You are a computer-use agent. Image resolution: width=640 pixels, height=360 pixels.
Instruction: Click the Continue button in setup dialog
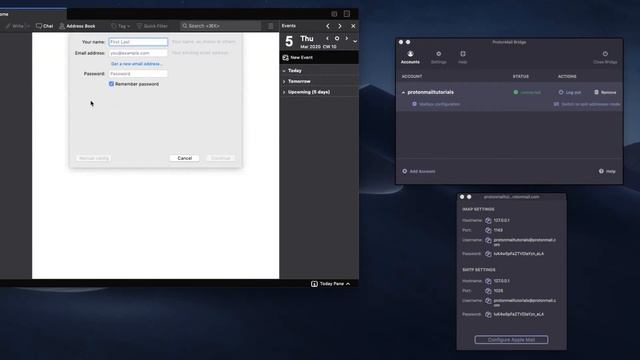coord(221,158)
